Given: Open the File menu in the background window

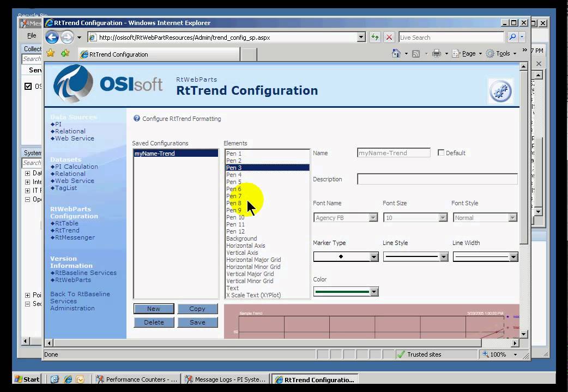Looking at the screenshot, I should click(x=32, y=35).
